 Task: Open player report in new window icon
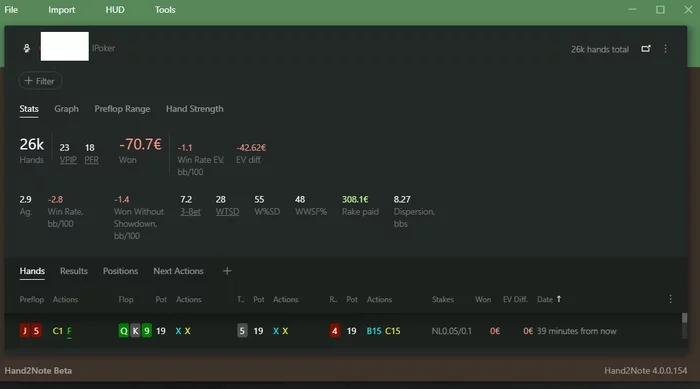646,49
